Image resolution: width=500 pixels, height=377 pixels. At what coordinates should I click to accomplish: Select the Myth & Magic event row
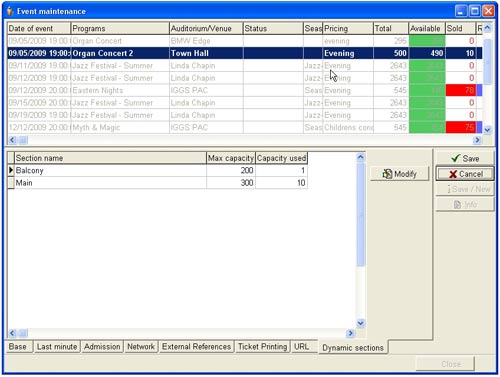(x=245, y=127)
